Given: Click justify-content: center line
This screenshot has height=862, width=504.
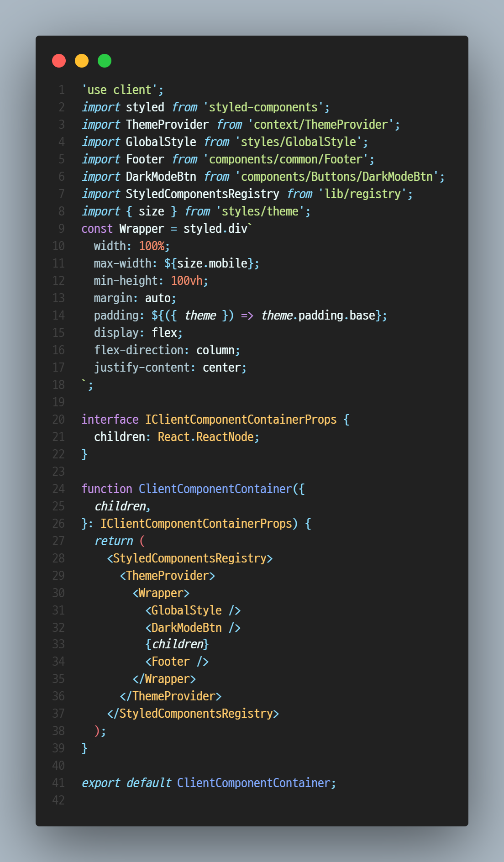Looking at the screenshot, I should [x=170, y=368].
